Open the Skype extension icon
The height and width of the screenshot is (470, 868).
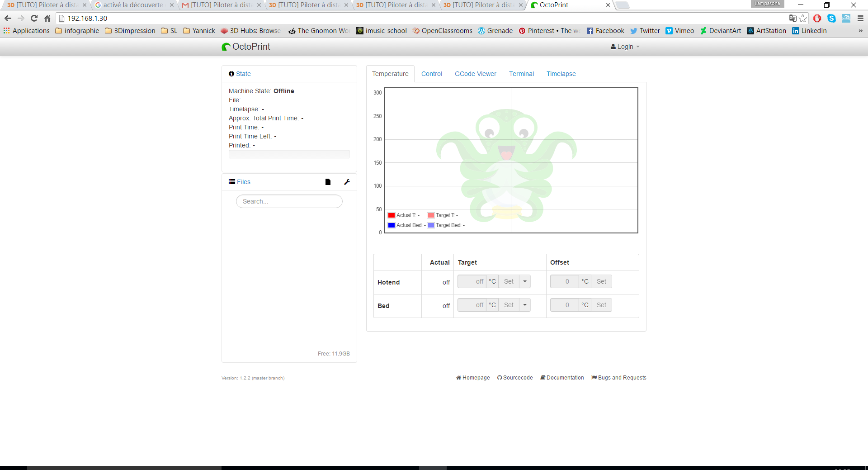(831, 19)
